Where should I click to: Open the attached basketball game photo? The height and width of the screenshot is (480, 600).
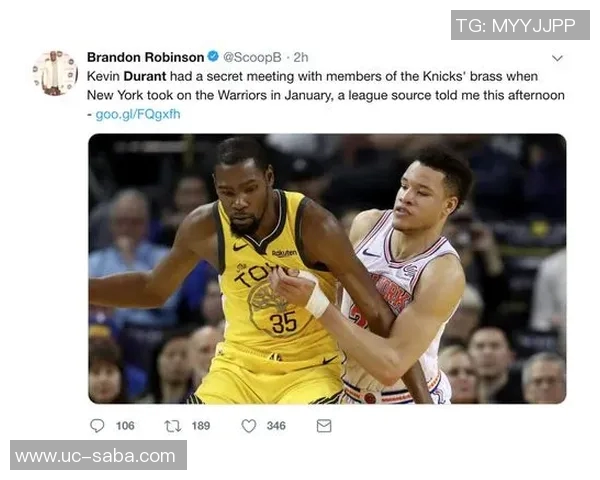coord(327,268)
